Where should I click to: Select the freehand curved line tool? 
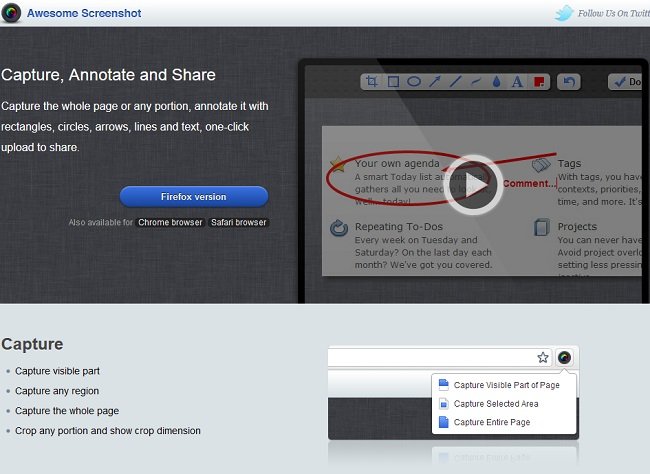476,81
